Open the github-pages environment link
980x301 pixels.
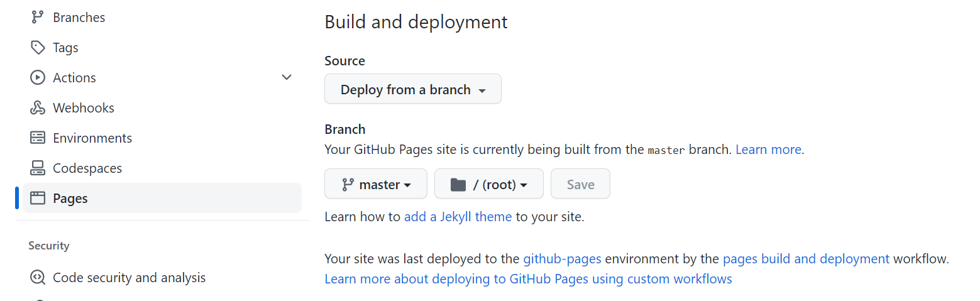[x=562, y=259]
